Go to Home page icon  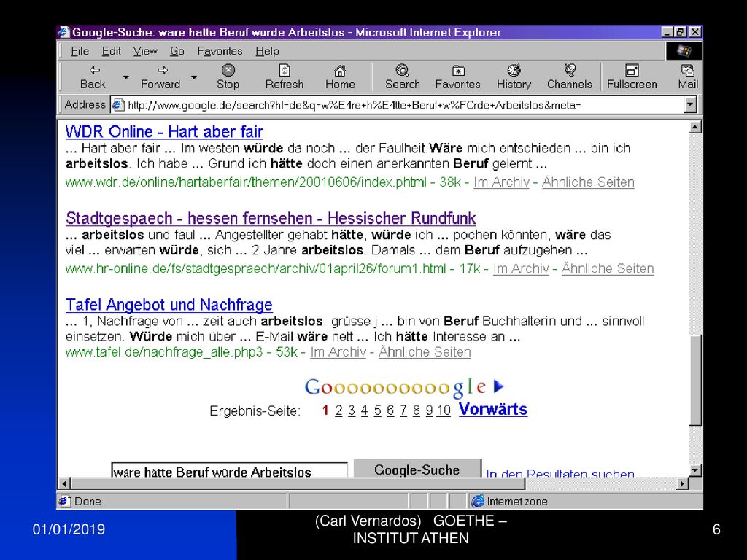click(340, 77)
